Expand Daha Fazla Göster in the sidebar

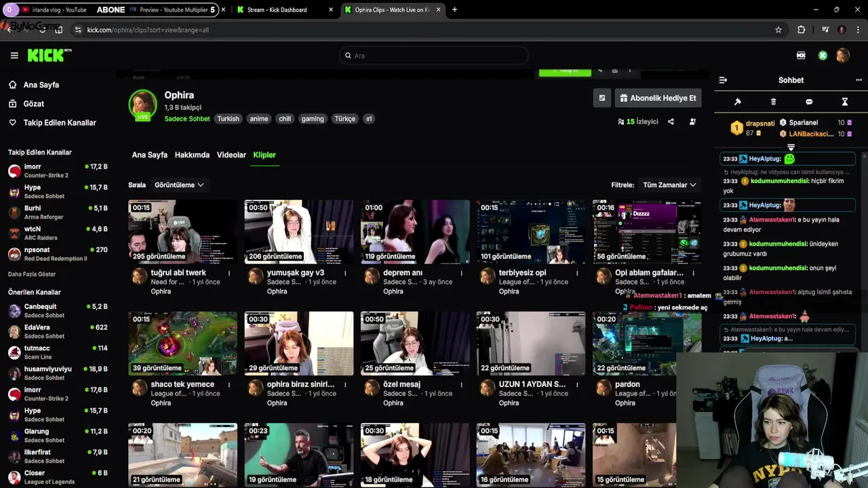pyautogui.click(x=32, y=274)
